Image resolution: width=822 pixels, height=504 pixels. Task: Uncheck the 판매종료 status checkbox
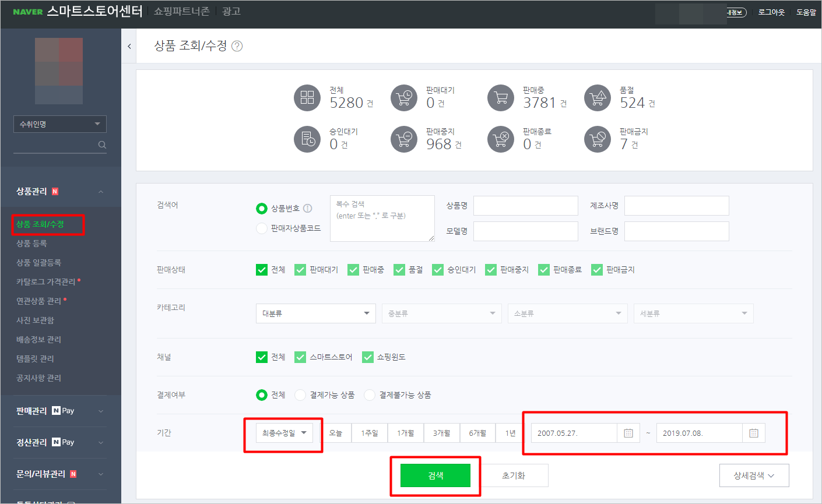[544, 270]
